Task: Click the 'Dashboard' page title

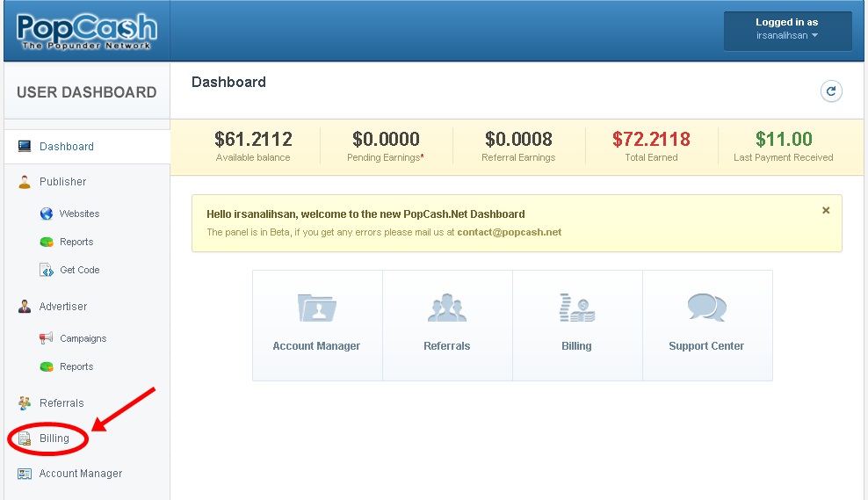Action: pos(228,82)
